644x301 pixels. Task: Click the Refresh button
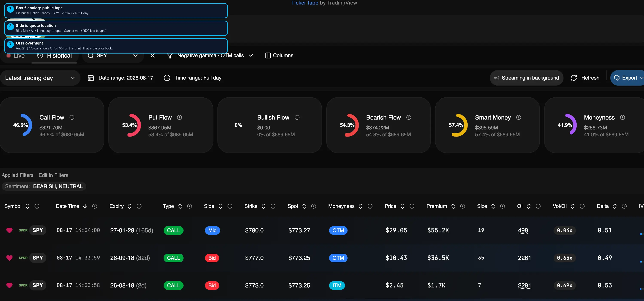(585, 78)
